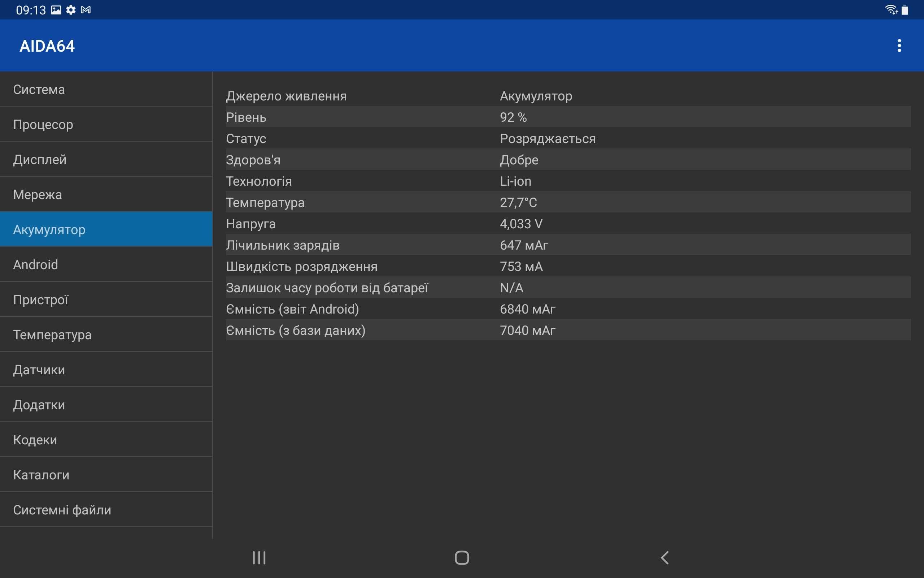Open the Android section
The width and height of the screenshot is (924, 578).
click(x=106, y=264)
